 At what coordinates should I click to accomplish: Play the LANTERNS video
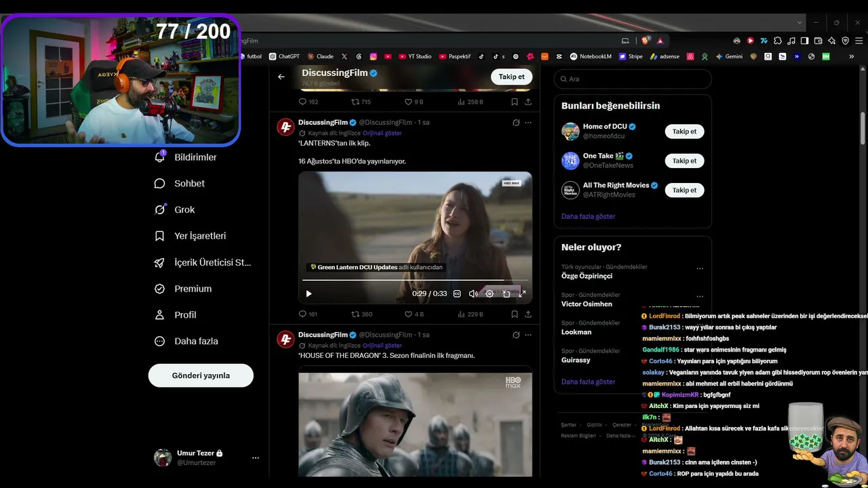[x=309, y=293]
